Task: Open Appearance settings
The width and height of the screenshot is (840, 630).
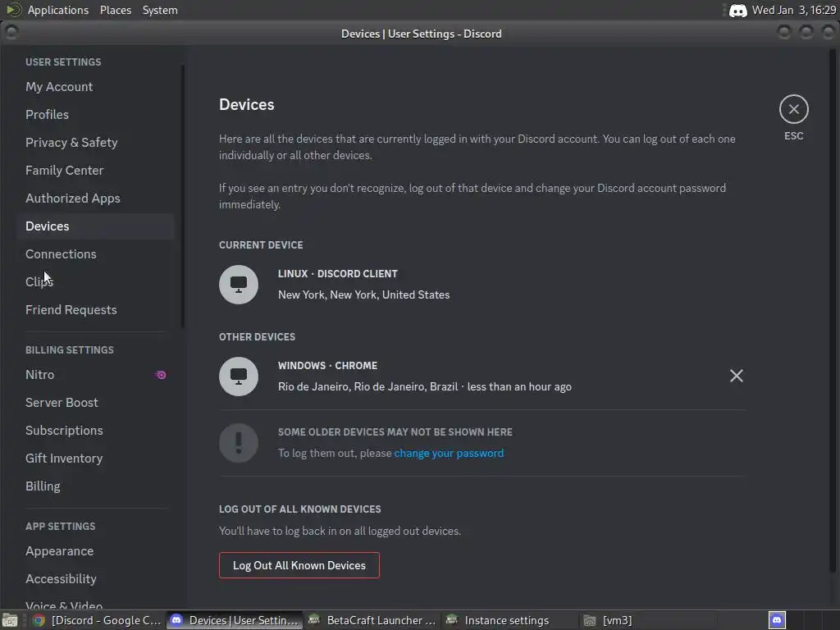Action: click(95, 550)
